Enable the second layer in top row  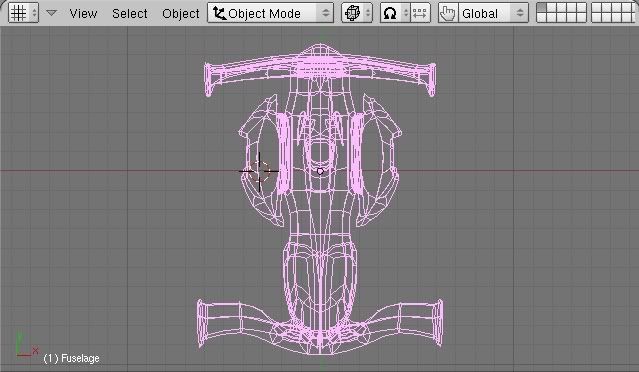(x=551, y=8)
